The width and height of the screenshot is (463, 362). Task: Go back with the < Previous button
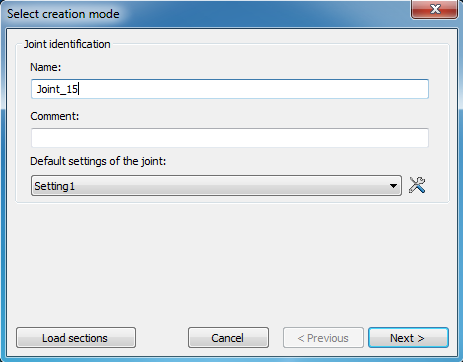323,338
